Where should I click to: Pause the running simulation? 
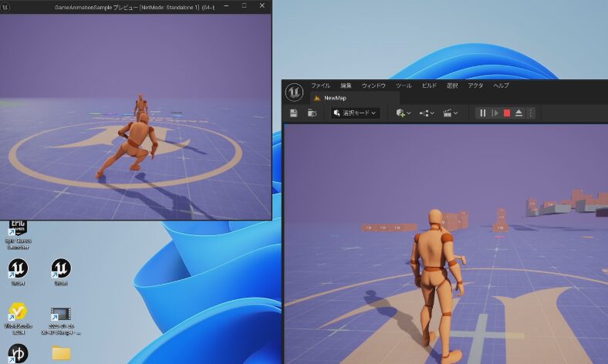483,113
